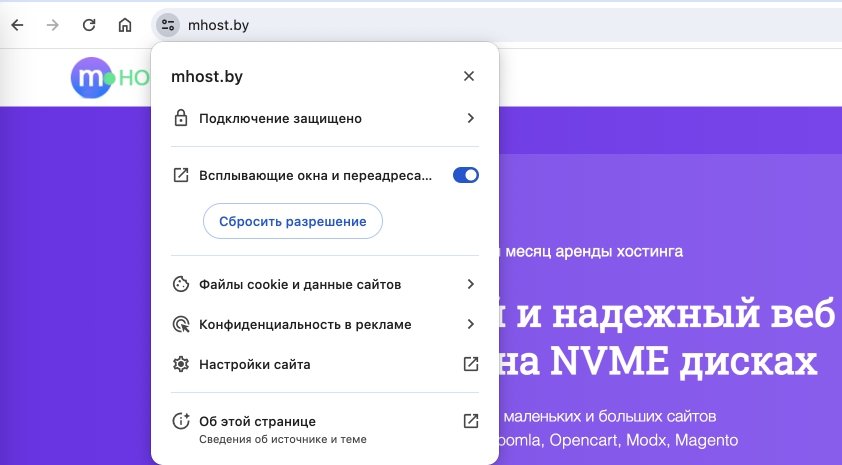Toggle Всплывающие окна и переадресация switch
The width and height of the screenshot is (842, 465).
(x=466, y=175)
